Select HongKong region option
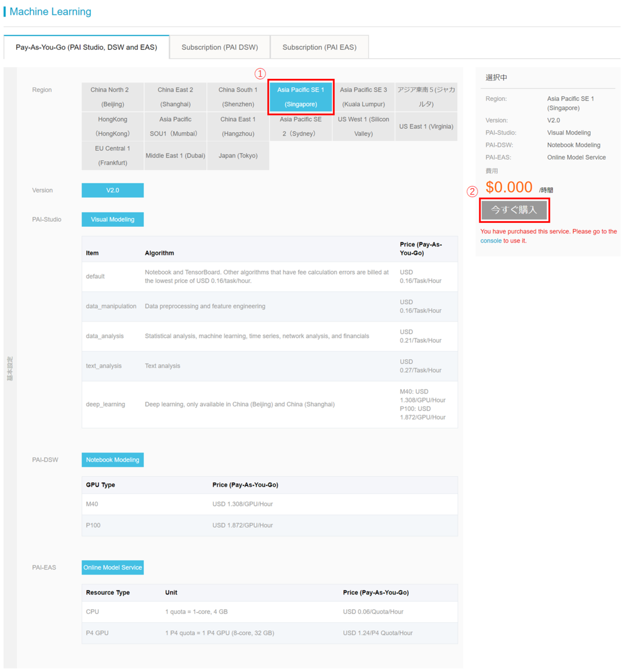This screenshot has height=672, width=635. point(113,127)
